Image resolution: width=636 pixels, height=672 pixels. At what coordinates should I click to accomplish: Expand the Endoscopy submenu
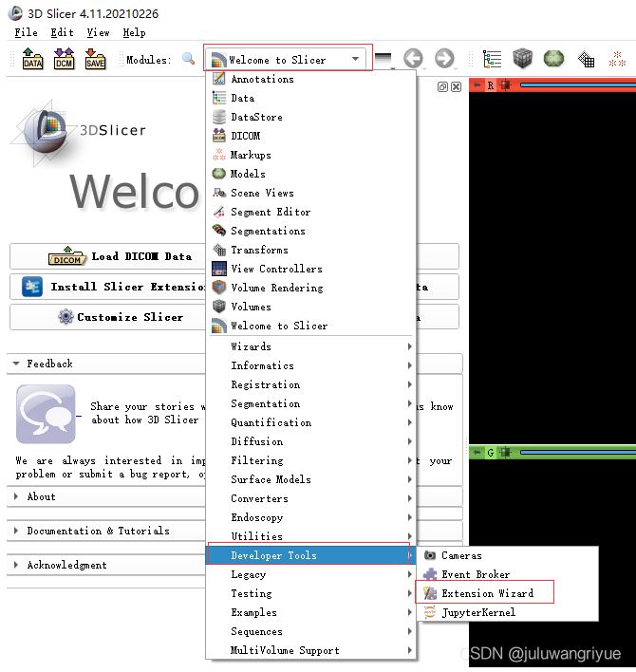310,517
